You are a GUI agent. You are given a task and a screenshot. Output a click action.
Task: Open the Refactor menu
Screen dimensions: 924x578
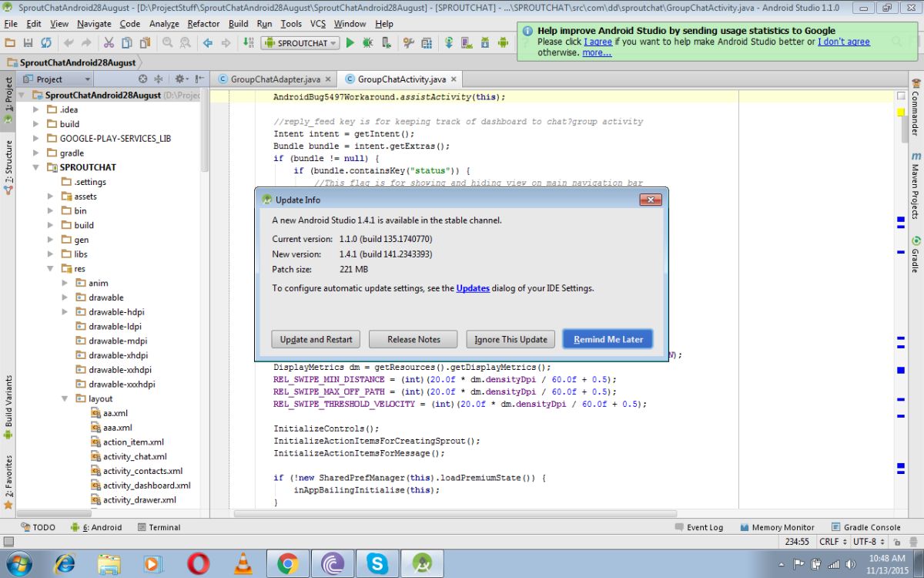pyautogui.click(x=203, y=24)
